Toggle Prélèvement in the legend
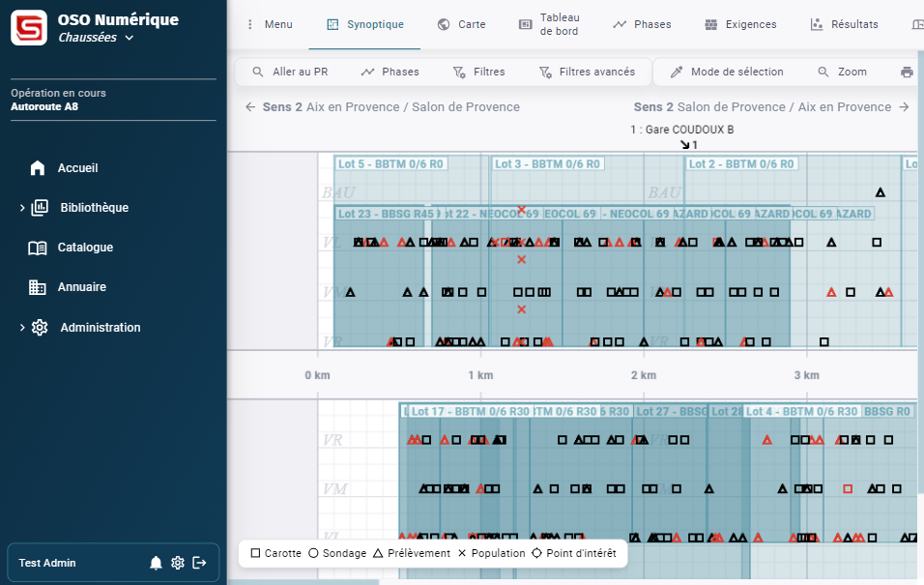The height and width of the screenshot is (585, 924). pyautogui.click(x=412, y=553)
